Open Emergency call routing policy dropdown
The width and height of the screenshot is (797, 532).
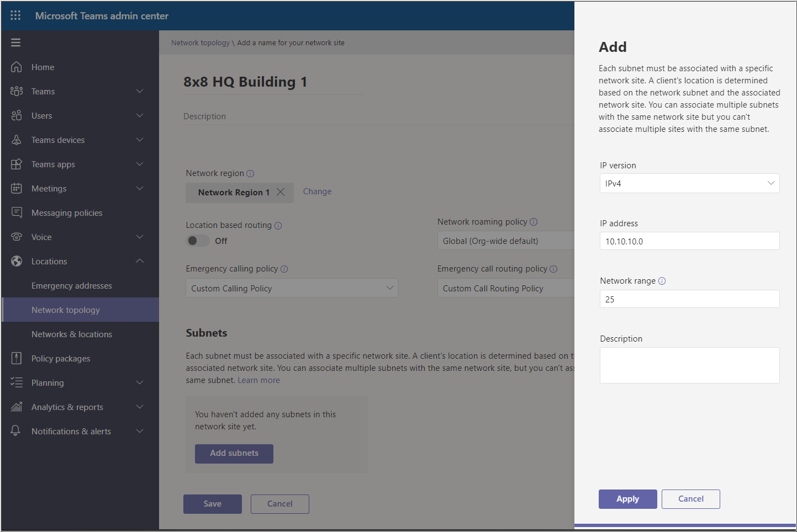pos(506,288)
